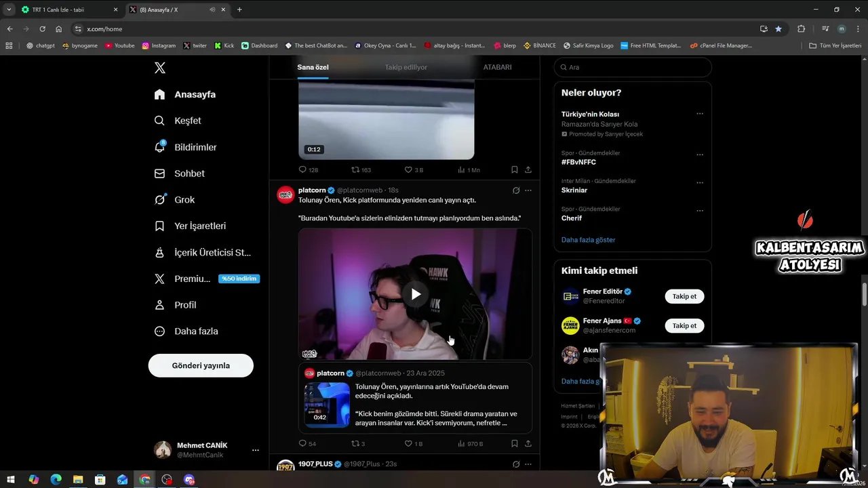The width and height of the screenshot is (868, 488).
Task: Click Gönderi yayınla button
Action: [201, 365]
